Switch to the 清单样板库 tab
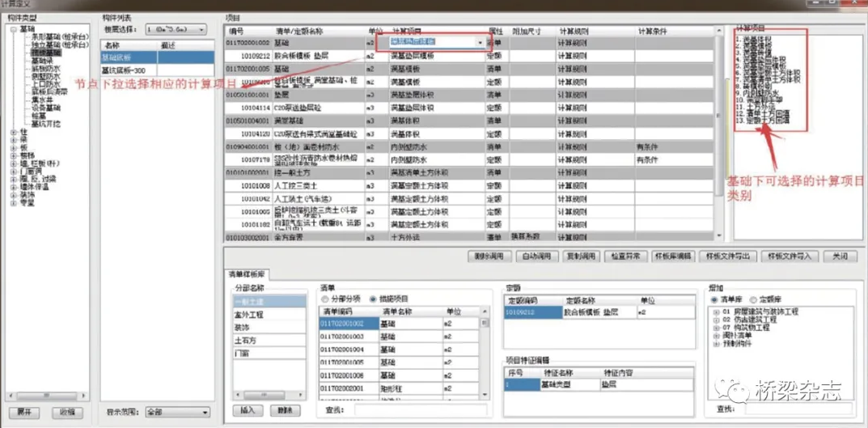The width and height of the screenshot is (868, 428). (x=247, y=274)
